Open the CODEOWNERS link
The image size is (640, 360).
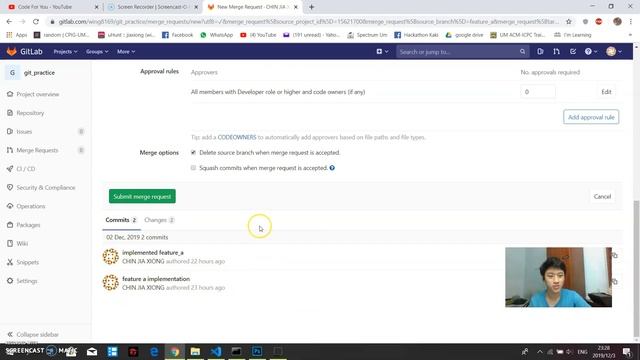tap(237, 137)
